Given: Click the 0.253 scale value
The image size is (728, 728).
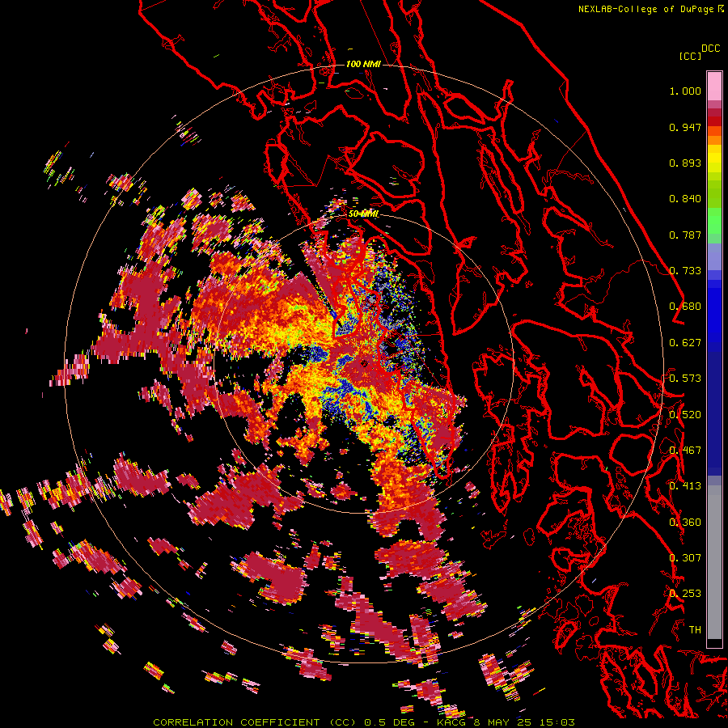Looking at the screenshot, I should tap(685, 594).
